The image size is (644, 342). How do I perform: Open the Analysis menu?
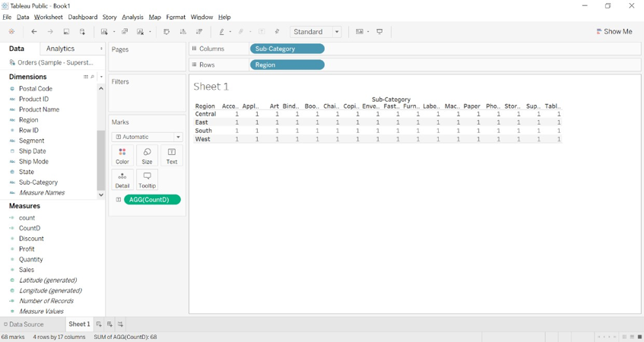132,17
